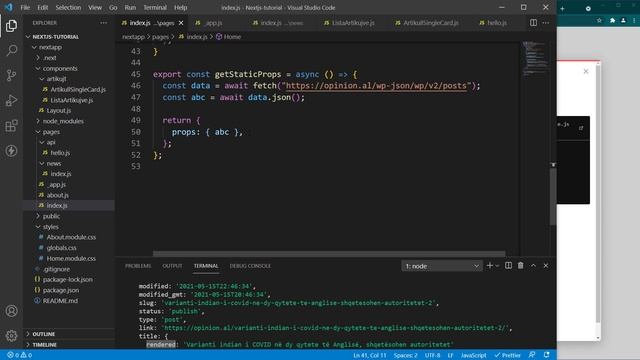Open the Explorer view in activity bar

(11, 26)
